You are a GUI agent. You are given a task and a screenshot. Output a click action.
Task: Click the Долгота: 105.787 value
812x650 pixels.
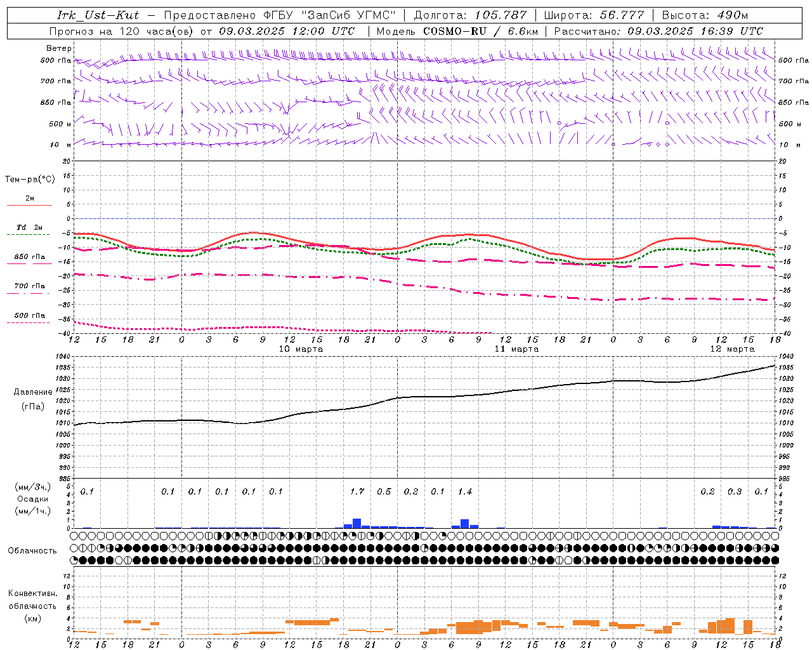pyautogui.click(x=470, y=15)
